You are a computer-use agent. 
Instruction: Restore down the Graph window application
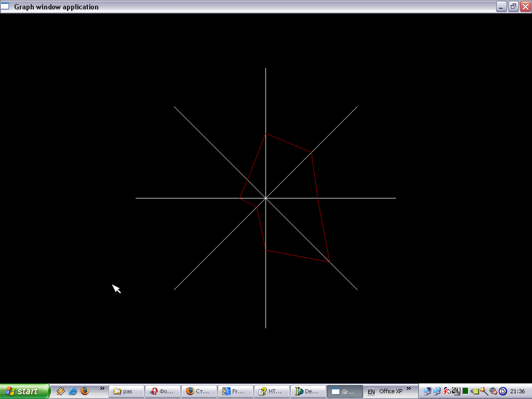click(513, 7)
